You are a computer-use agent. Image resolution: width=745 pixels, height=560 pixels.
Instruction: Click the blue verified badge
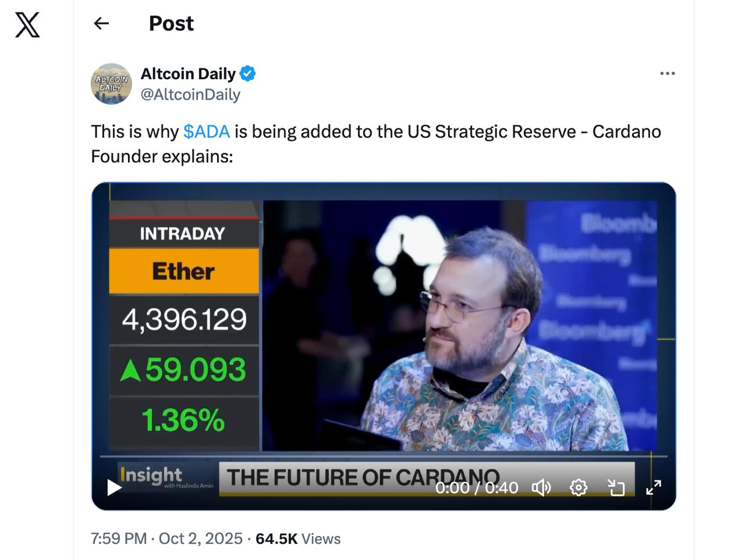(248, 74)
